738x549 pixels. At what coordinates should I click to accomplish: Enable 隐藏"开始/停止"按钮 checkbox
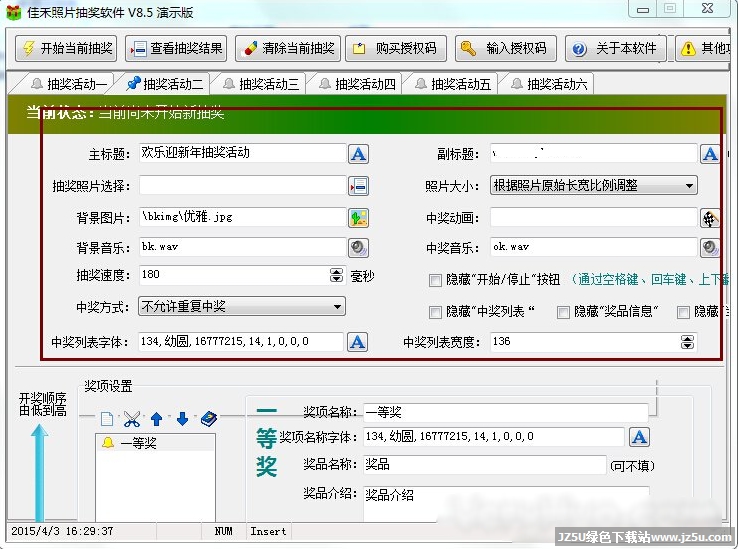point(435,280)
